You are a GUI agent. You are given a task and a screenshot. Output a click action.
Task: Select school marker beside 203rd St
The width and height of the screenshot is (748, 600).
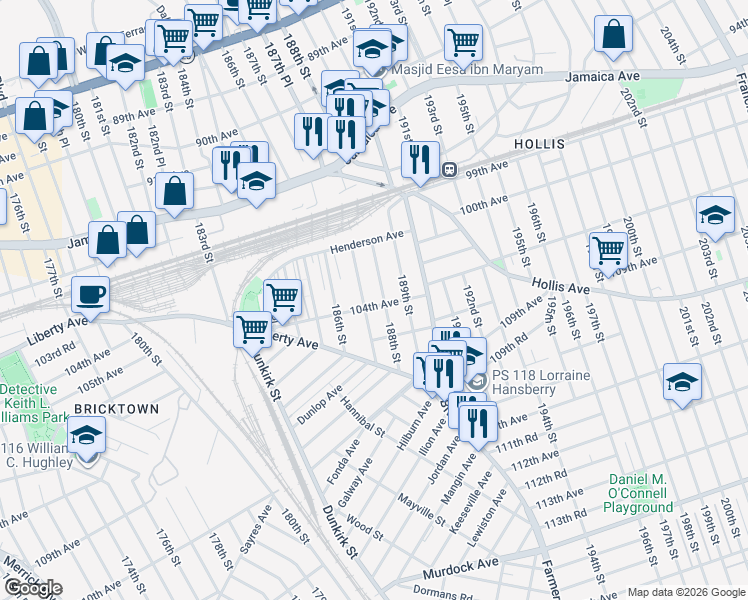click(x=715, y=216)
